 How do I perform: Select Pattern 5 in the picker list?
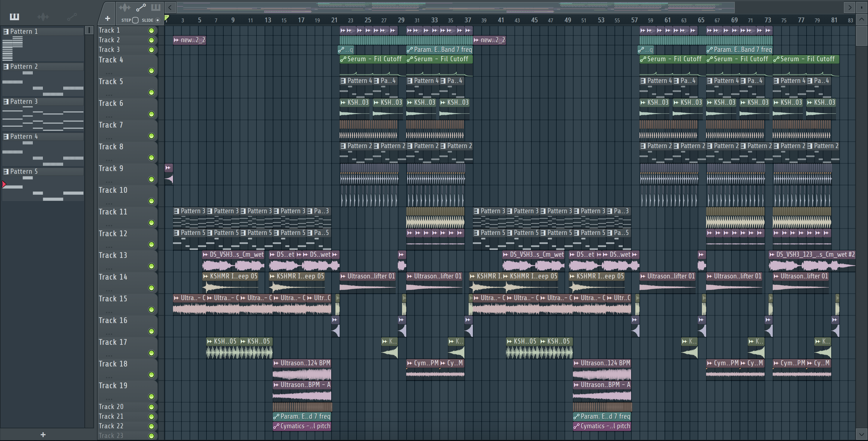tap(43, 172)
